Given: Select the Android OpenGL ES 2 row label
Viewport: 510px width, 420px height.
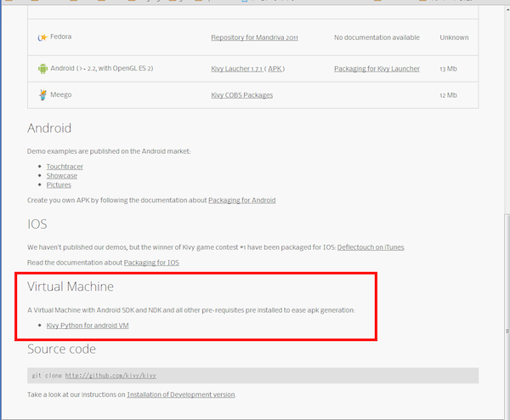Looking at the screenshot, I should (x=102, y=68).
